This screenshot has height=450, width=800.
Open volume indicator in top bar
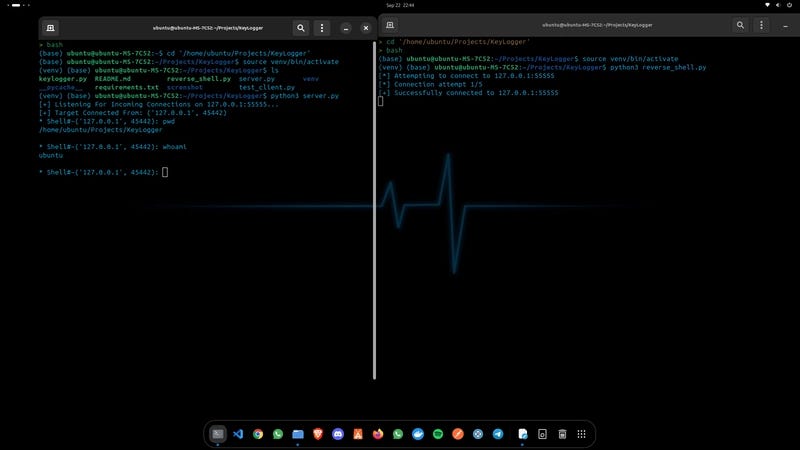pyautogui.click(x=778, y=5)
